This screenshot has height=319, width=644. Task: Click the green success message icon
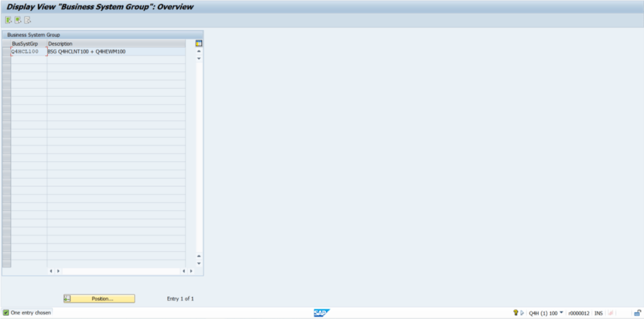click(x=6, y=313)
